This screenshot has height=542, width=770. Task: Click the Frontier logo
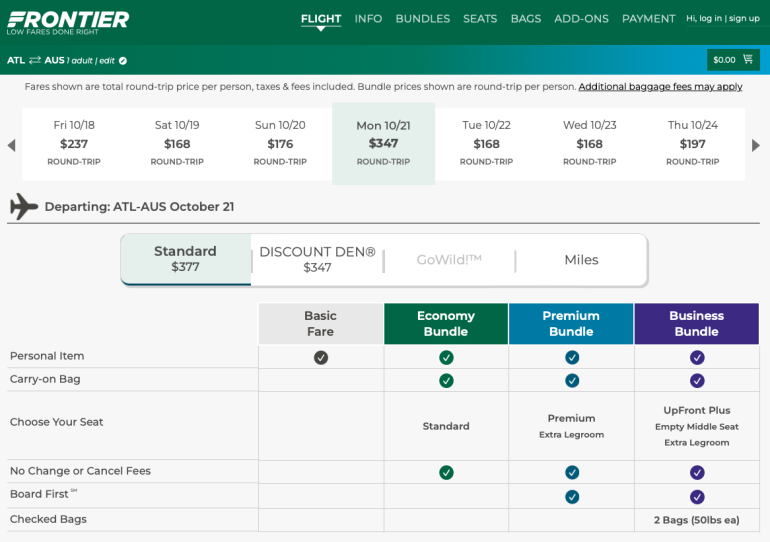coord(68,21)
